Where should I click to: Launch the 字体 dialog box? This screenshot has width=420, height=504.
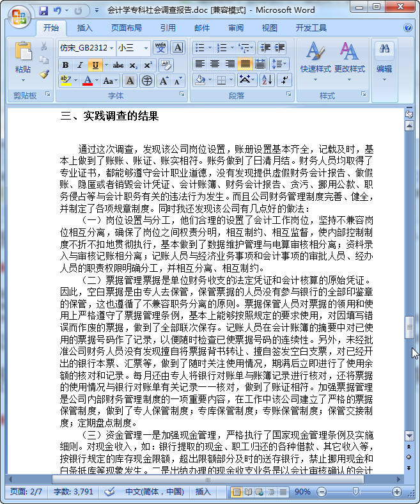(x=182, y=94)
